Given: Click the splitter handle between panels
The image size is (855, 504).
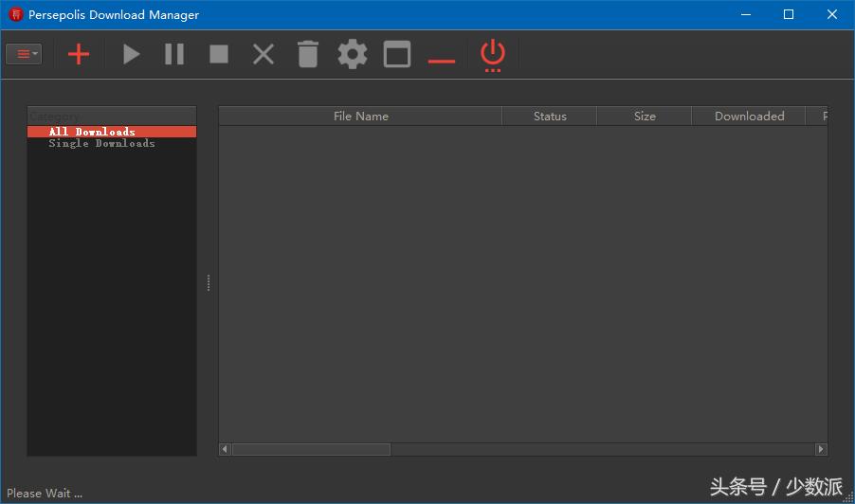Looking at the screenshot, I should click(x=209, y=282).
